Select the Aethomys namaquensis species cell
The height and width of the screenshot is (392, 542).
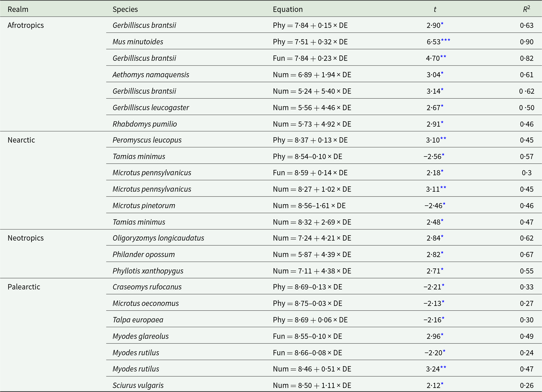[x=151, y=75]
